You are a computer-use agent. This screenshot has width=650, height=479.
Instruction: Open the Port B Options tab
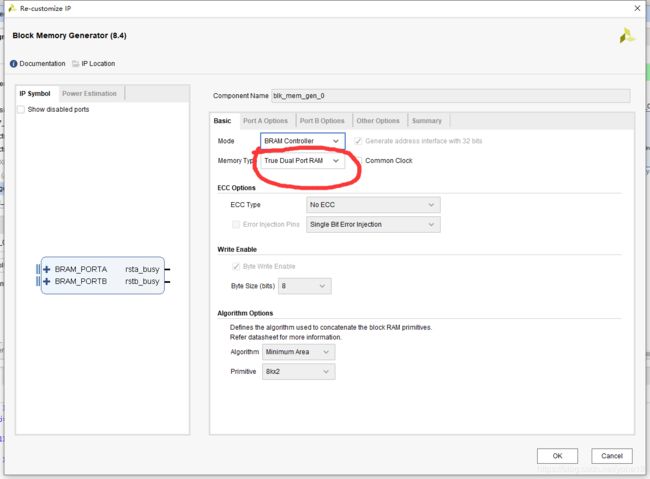[322, 121]
